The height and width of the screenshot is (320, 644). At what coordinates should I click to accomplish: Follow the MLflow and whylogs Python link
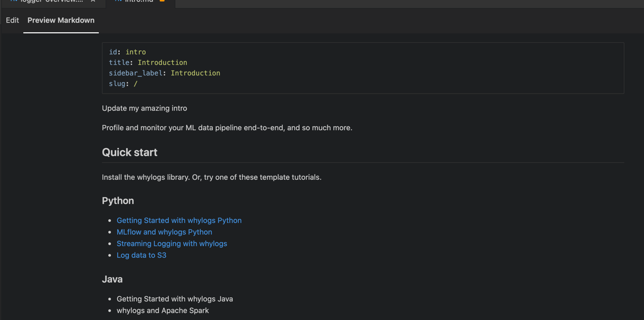coord(164,232)
